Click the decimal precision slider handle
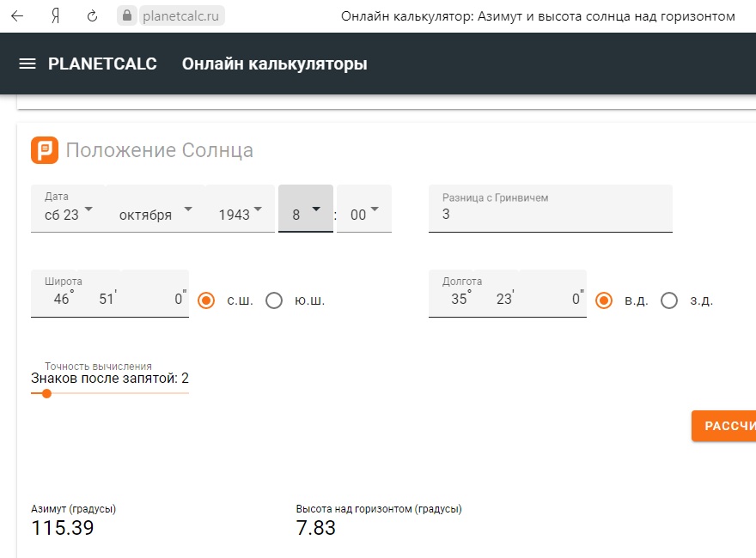The width and height of the screenshot is (756, 558). (x=46, y=394)
